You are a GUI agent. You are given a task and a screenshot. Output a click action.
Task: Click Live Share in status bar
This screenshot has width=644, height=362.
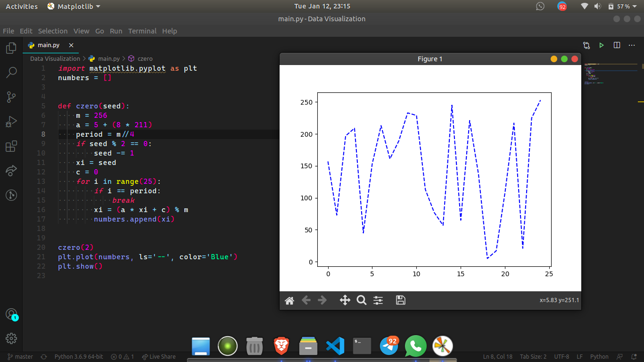pyautogui.click(x=159, y=357)
